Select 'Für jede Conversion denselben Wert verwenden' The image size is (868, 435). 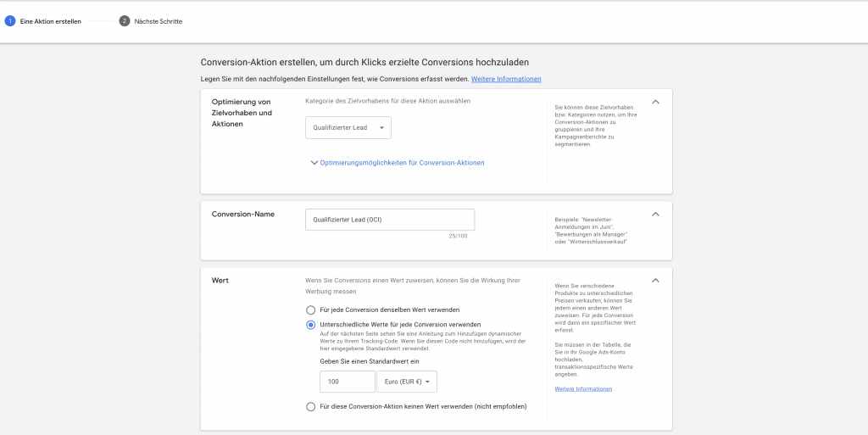[311, 310]
